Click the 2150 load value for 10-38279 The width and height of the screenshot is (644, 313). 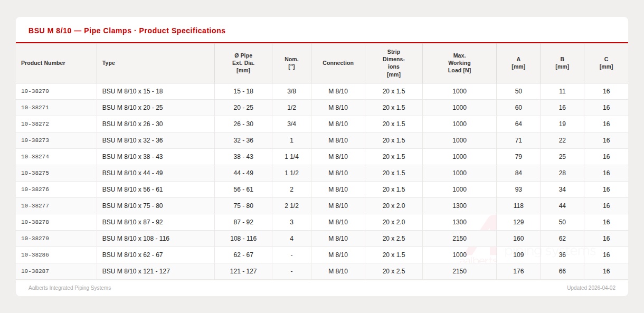(x=459, y=239)
